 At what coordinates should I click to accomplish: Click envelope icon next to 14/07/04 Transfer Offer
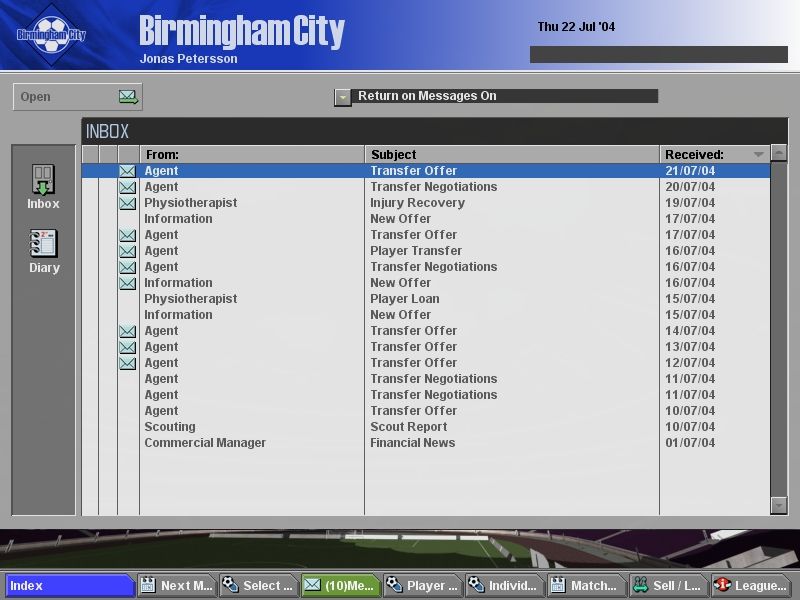point(127,331)
